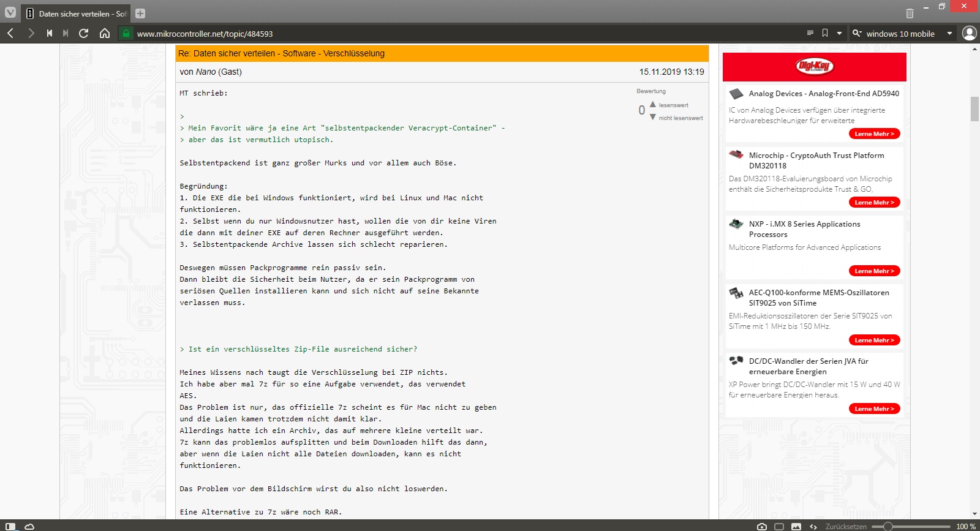This screenshot has width=980, height=531.
Task: Click the green padlock site info icon
Action: (x=126, y=34)
